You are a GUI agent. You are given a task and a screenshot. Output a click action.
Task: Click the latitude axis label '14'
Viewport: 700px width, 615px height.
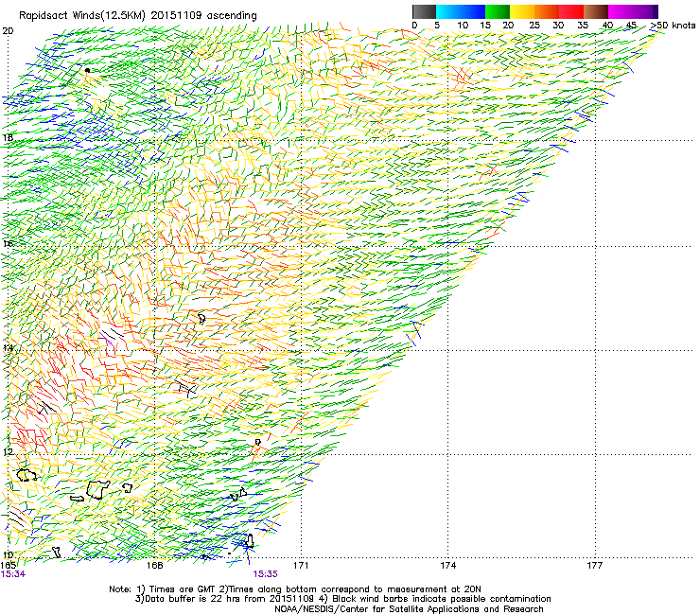click(8, 347)
